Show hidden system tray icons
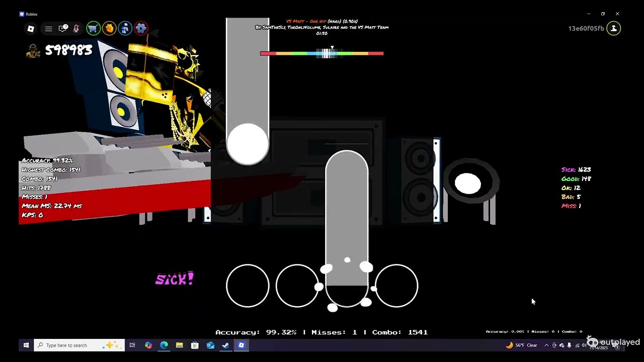This screenshot has width=644, height=362. click(546, 345)
